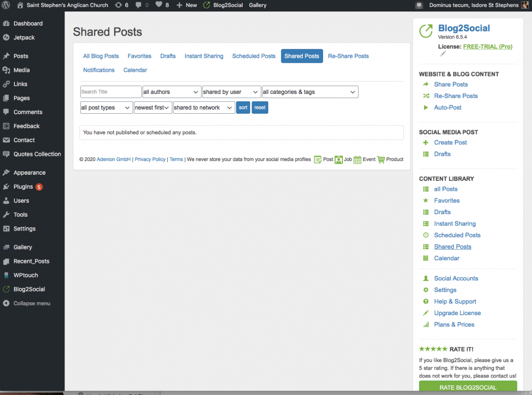Open the 'all post types' dropdown

tap(106, 108)
